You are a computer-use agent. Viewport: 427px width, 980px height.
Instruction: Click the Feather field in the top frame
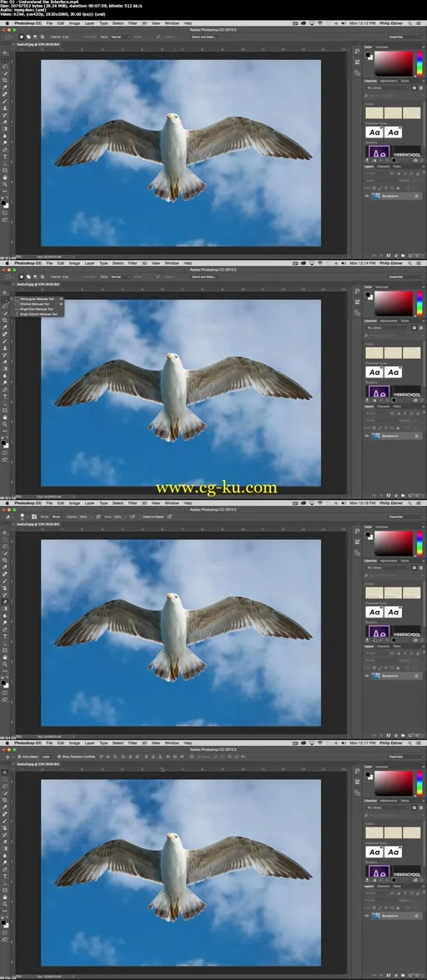(x=66, y=37)
